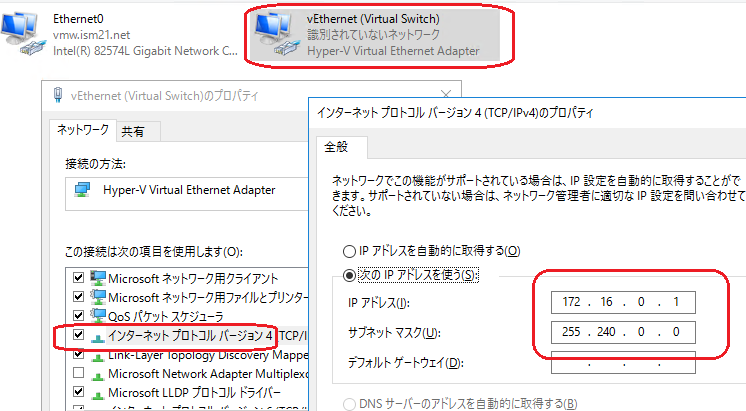Image resolution: width=746 pixels, height=411 pixels.
Task: Toggle the QoS パケット スケジューラ checkbox
Action: pyautogui.click(x=79, y=316)
